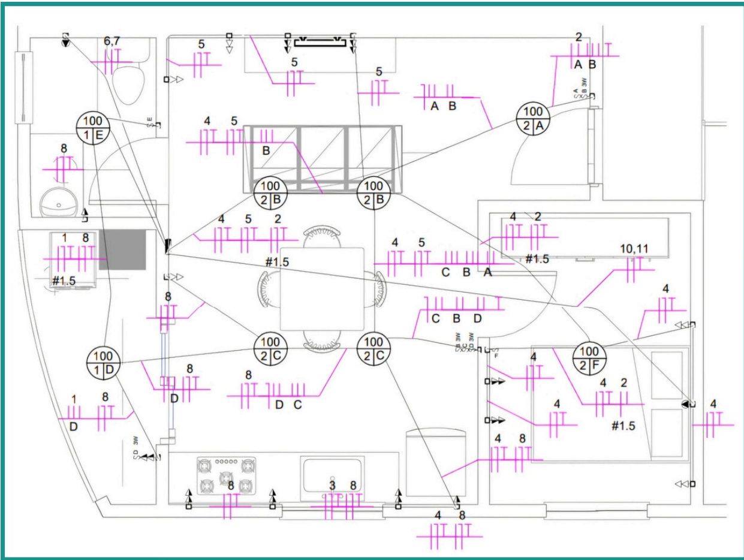Click the "6,7" circuit label

pyautogui.click(x=112, y=41)
